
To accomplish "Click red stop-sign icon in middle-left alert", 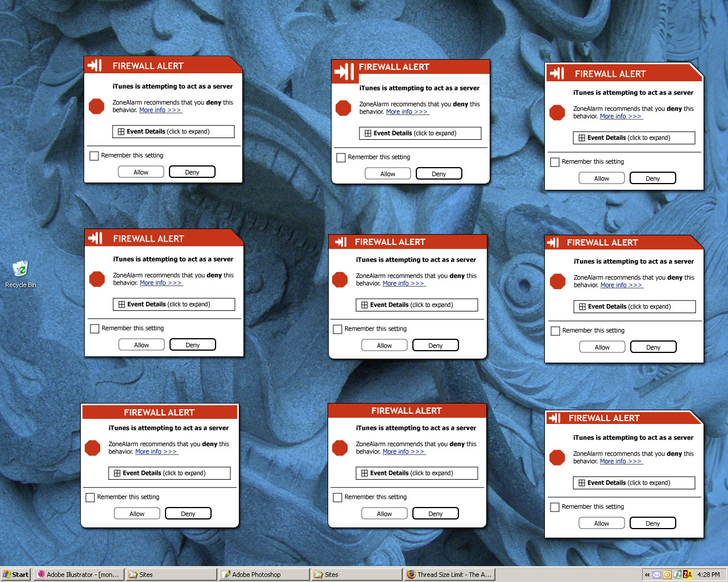I will 97,279.
